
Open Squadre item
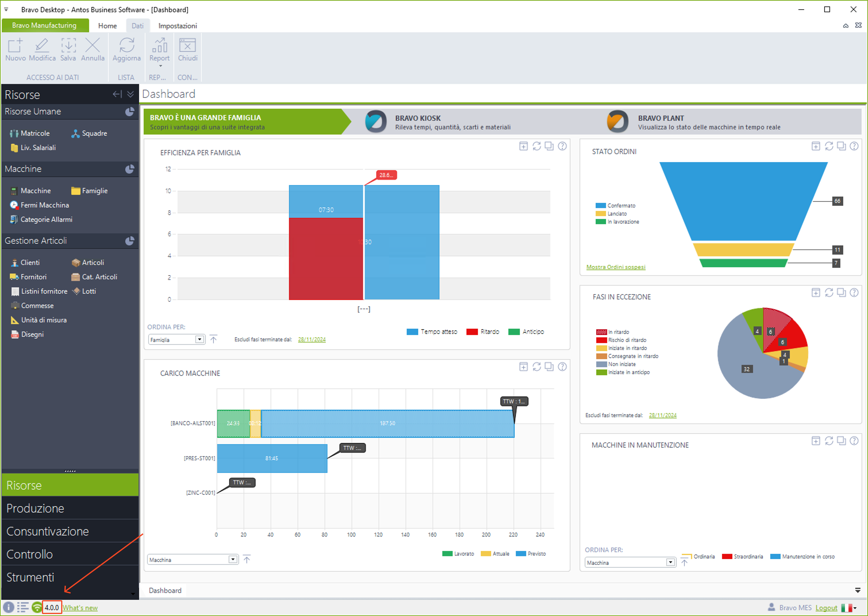click(x=90, y=133)
